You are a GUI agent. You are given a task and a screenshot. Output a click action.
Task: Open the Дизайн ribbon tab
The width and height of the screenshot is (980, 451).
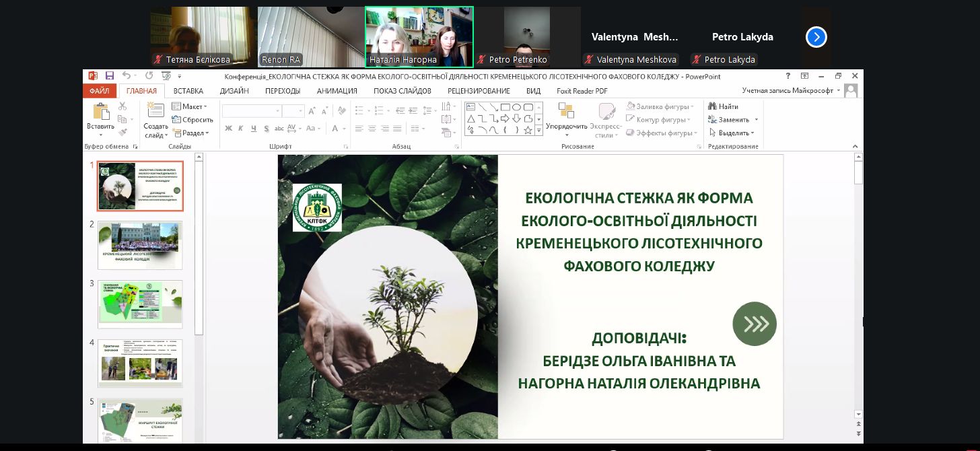(234, 91)
